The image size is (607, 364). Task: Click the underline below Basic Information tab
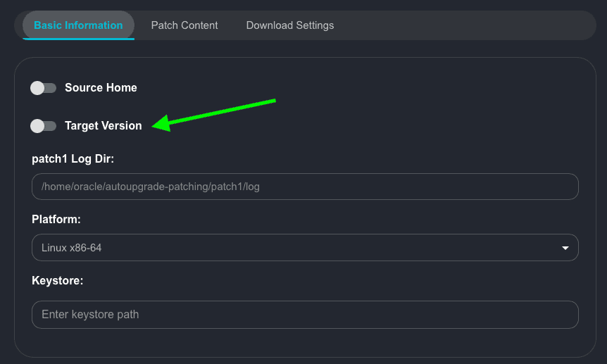coord(78,39)
